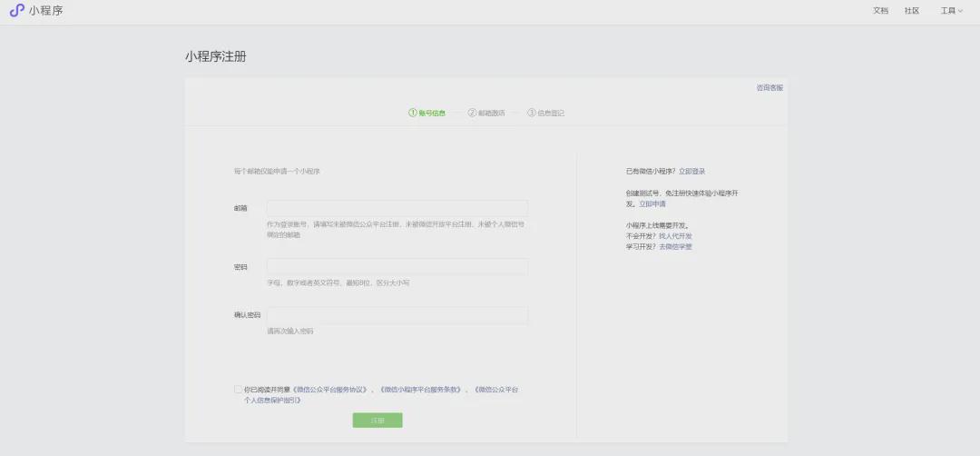
Task: Click the 去微信学堂 link
Action: (x=676, y=247)
